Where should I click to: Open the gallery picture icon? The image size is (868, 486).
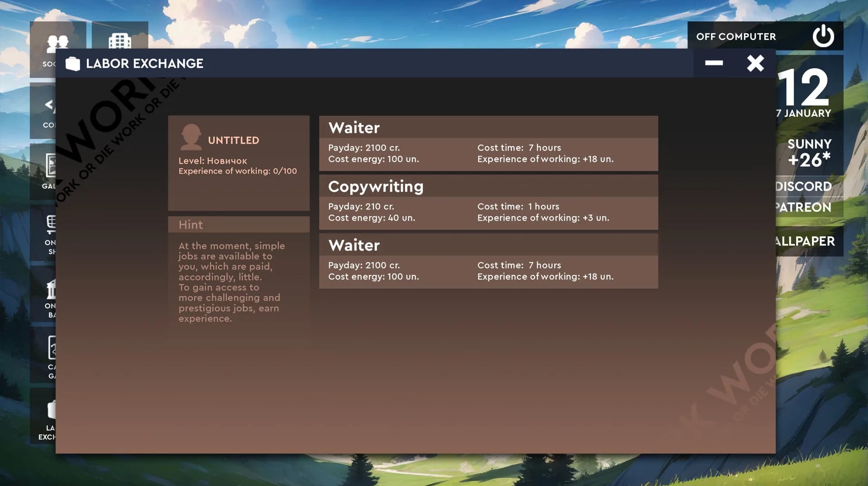(x=51, y=165)
